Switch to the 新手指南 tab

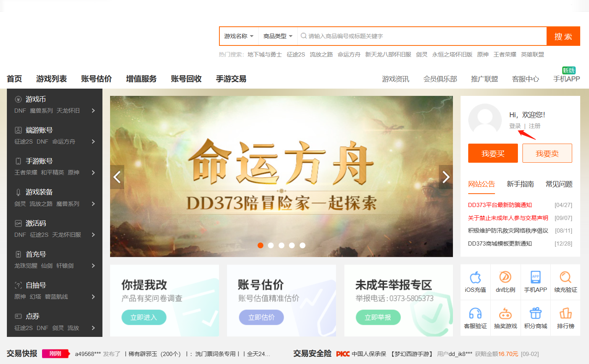520,184
